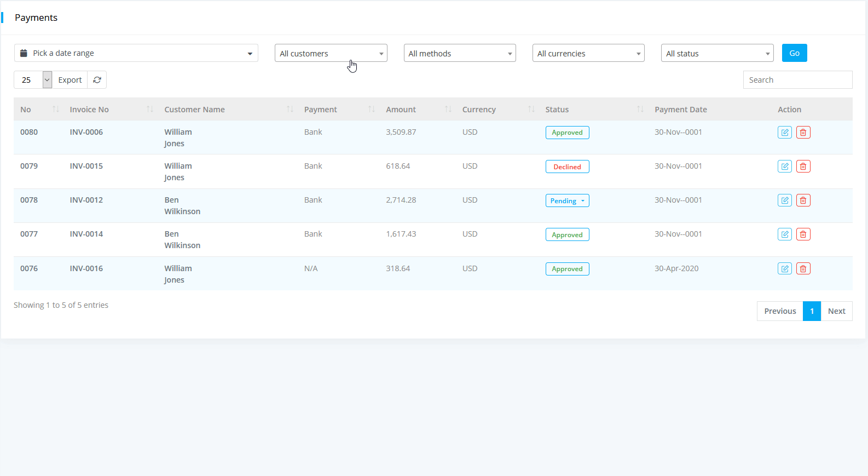This screenshot has height=476, width=868.
Task: Delete payment 0080 using trash icon
Action: pyautogui.click(x=803, y=133)
